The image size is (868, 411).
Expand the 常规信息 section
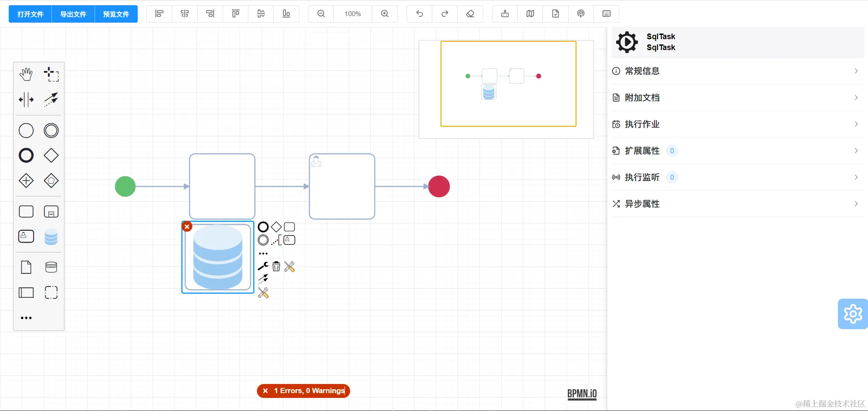(x=738, y=71)
